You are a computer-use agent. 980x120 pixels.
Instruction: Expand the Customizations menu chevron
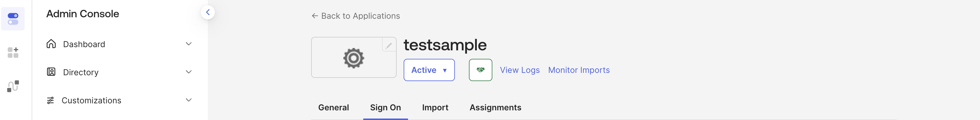(188, 100)
